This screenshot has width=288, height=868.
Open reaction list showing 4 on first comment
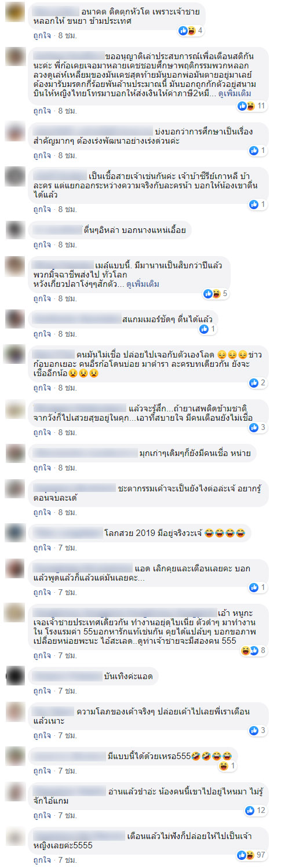[192, 30]
